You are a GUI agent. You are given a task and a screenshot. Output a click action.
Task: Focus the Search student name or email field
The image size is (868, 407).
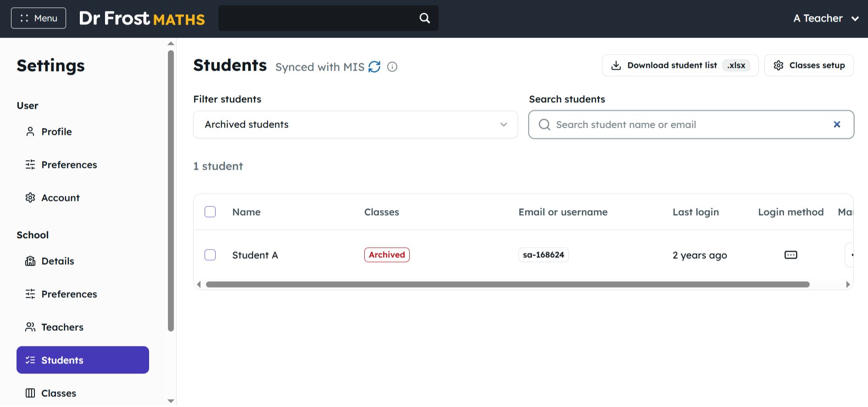coord(691,125)
